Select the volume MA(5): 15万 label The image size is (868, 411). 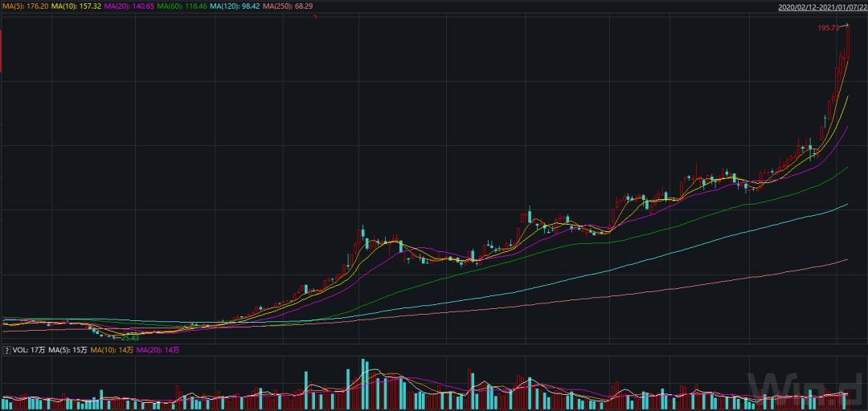point(68,351)
